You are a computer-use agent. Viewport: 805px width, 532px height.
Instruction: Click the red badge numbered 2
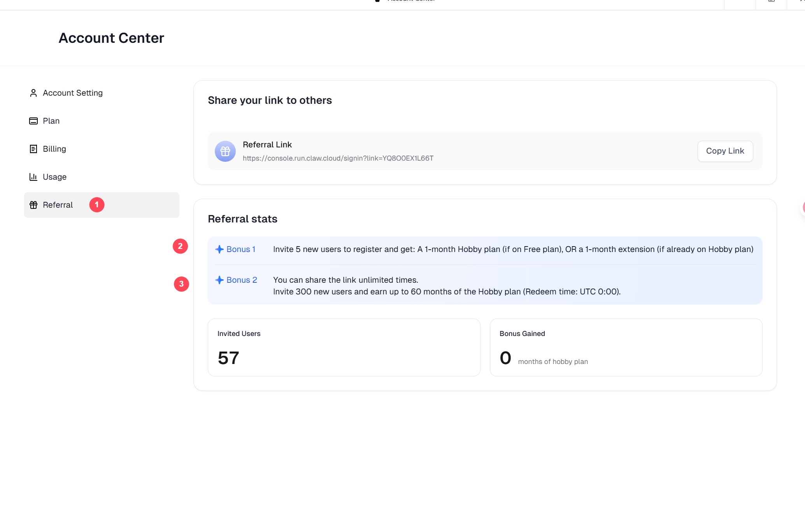[x=180, y=246]
